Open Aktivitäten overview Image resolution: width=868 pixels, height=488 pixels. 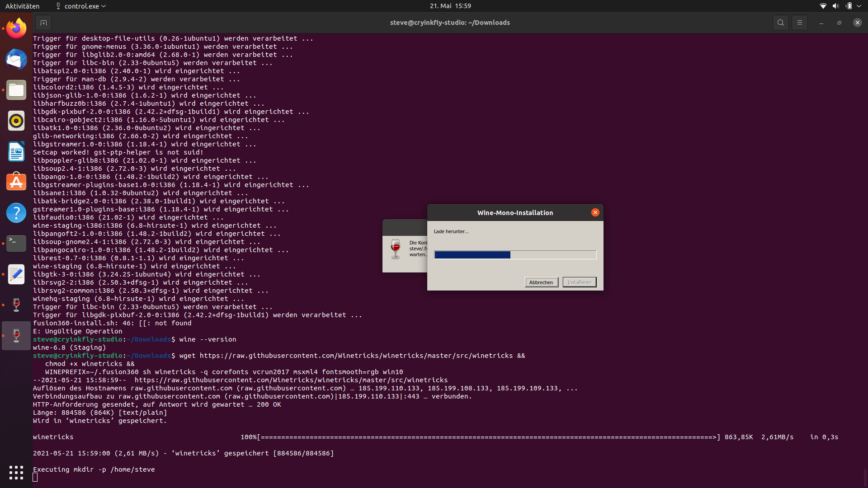click(x=22, y=6)
